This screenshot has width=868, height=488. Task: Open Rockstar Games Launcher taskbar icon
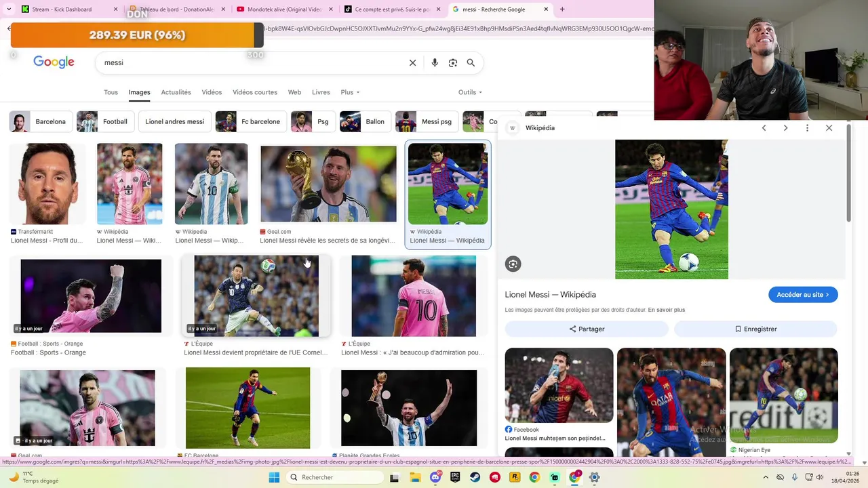[x=515, y=477]
